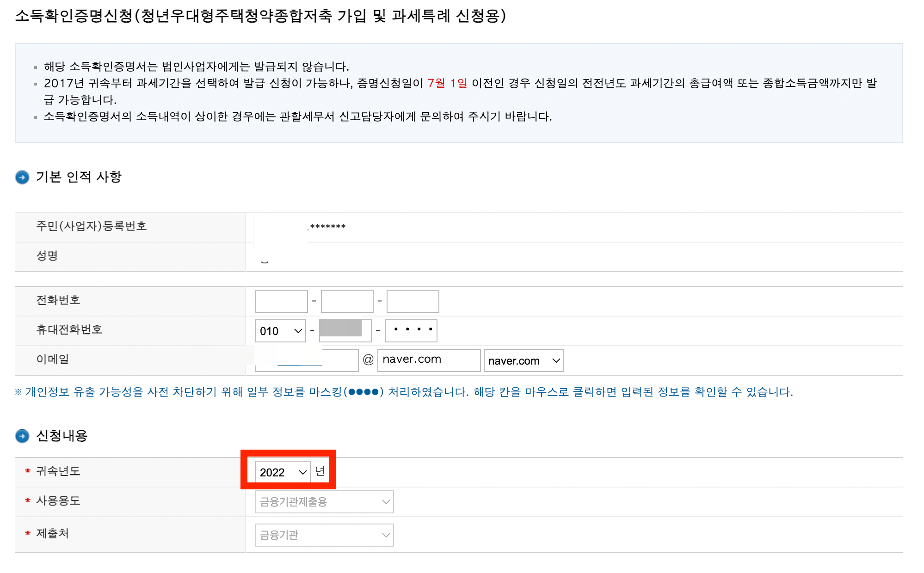Open the 귀속년도 2022 year dropdown
The width and height of the screenshot is (924, 573).
(x=283, y=472)
